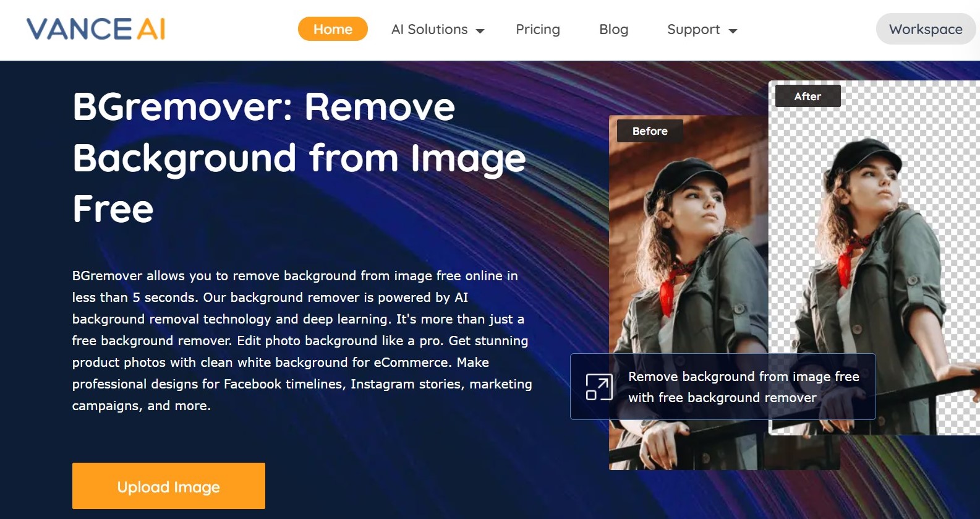
Task: Open the Home tab
Action: pyautogui.click(x=333, y=29)
